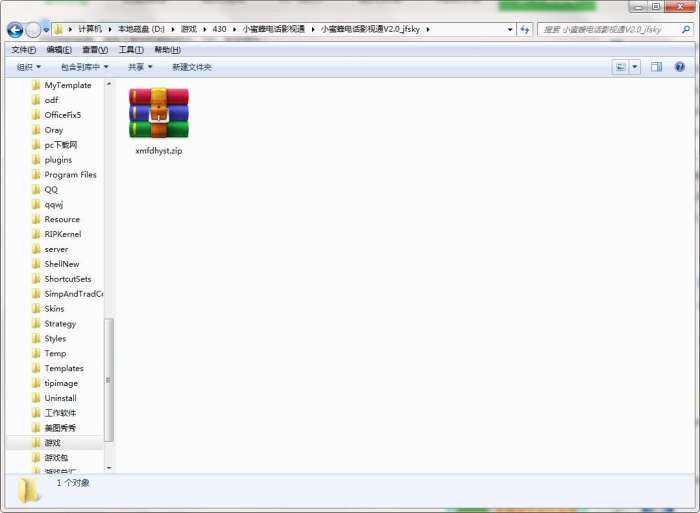This screenshot has width=700, height=513.
Task: Open the 包含到库中 dropdown
Action: pyautogui.click(x=84, y=67)
